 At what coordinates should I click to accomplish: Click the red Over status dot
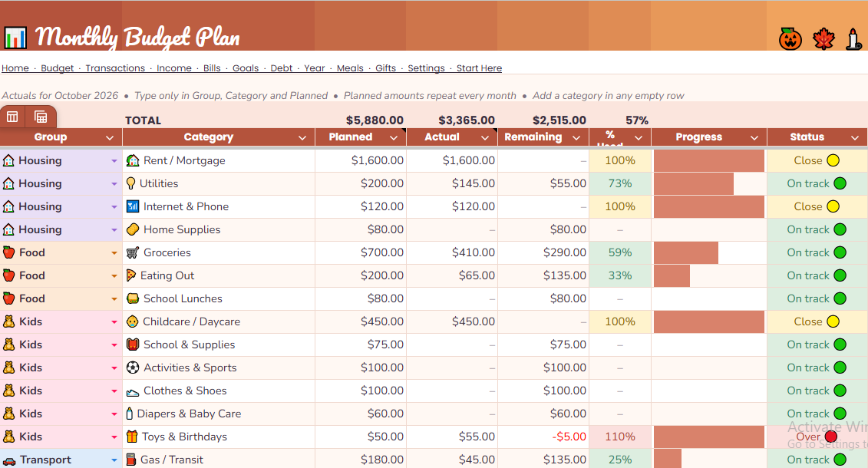tap(830, 437)
